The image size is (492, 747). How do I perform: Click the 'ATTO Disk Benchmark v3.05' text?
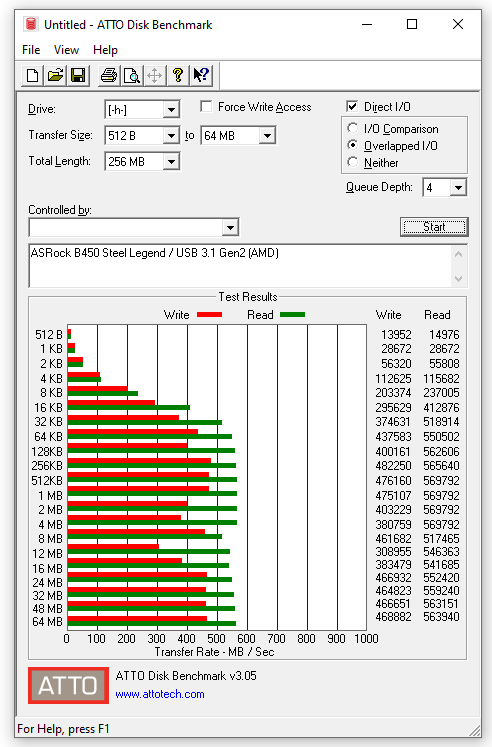click(186, 676)
